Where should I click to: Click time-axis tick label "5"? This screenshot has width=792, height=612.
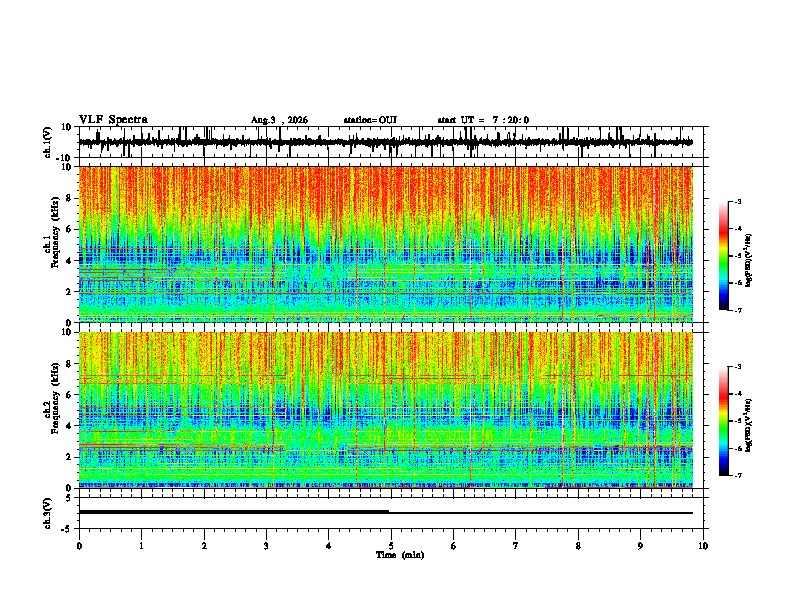[391, 546]
